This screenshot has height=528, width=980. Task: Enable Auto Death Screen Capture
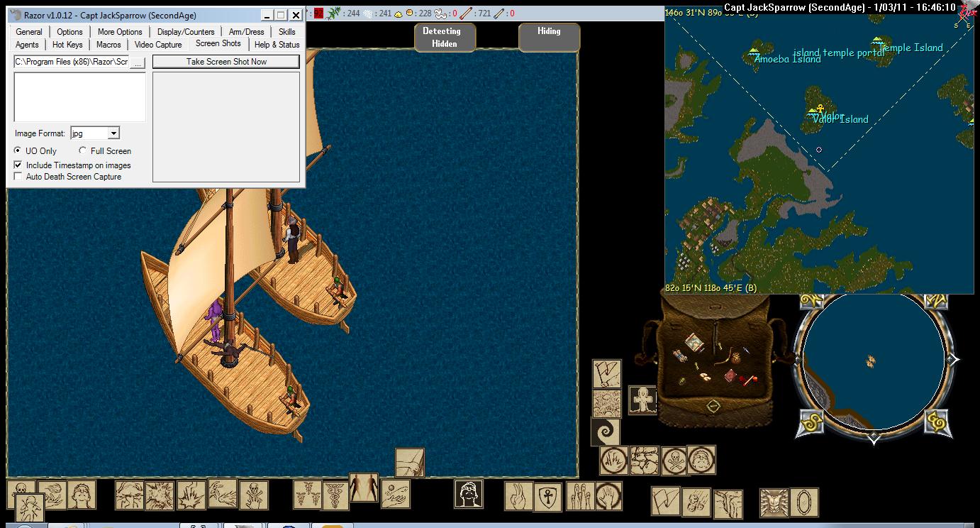point(18,177)
